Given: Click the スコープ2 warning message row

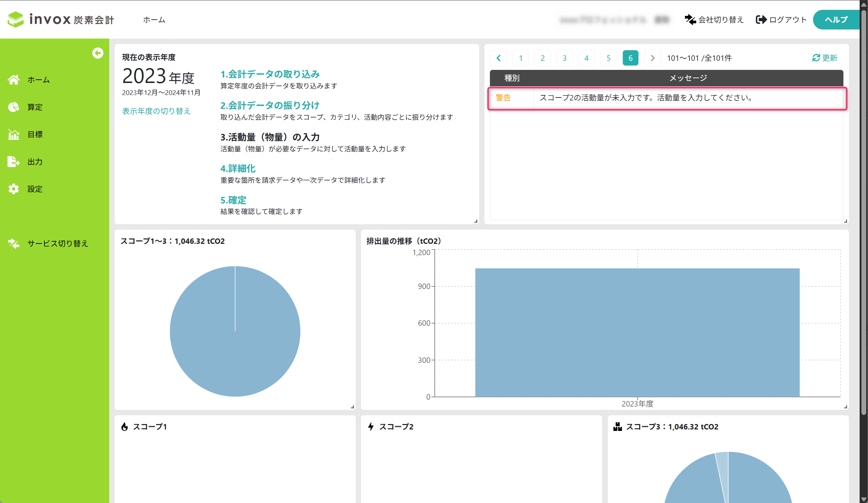Looking at the screenshot, I should pos(666,98).
